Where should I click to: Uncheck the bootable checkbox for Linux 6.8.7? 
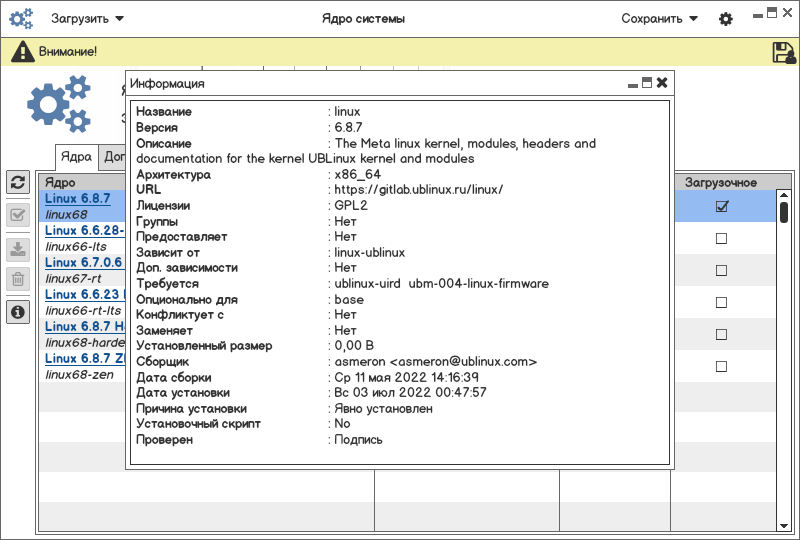coord(721,207)
